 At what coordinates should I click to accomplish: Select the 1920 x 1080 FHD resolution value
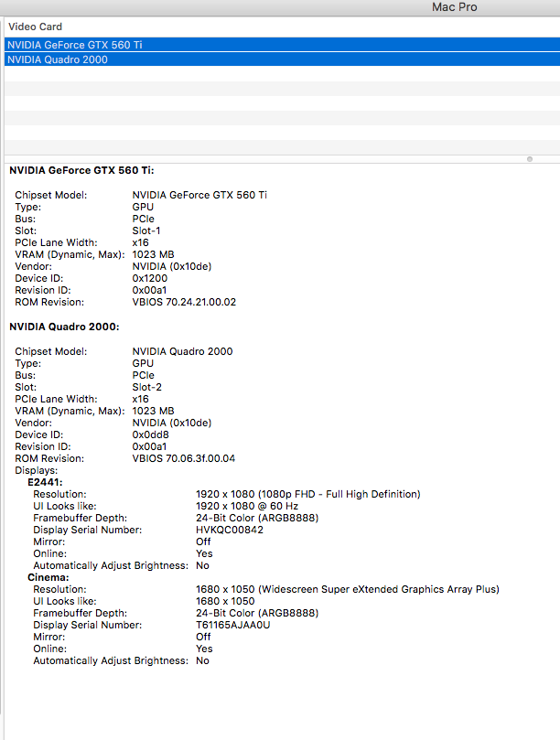307,494
